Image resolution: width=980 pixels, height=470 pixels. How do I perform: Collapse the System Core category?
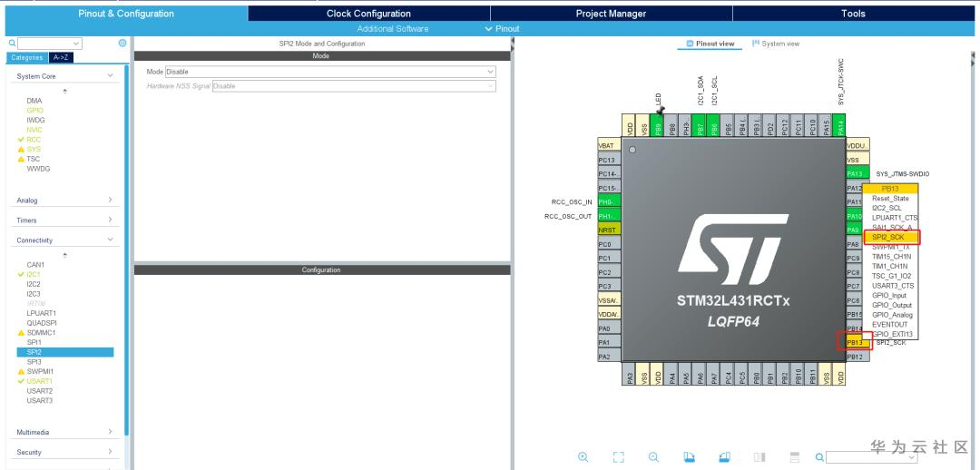click(x=111, y=75)
